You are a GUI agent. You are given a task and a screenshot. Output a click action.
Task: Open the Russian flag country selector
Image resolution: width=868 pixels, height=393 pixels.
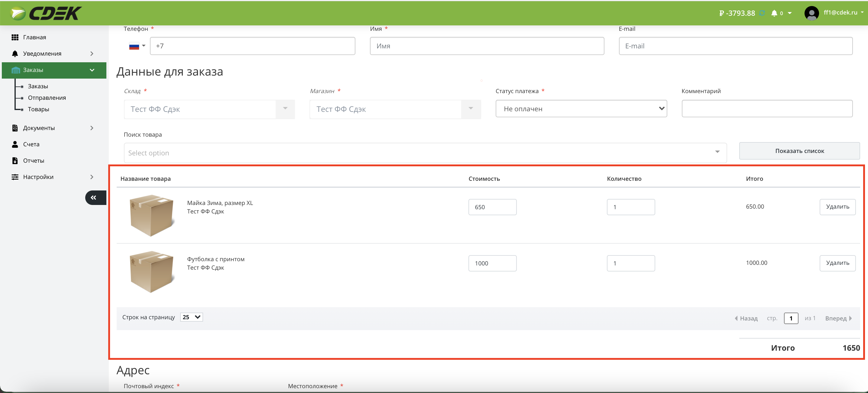pos(137,46)
